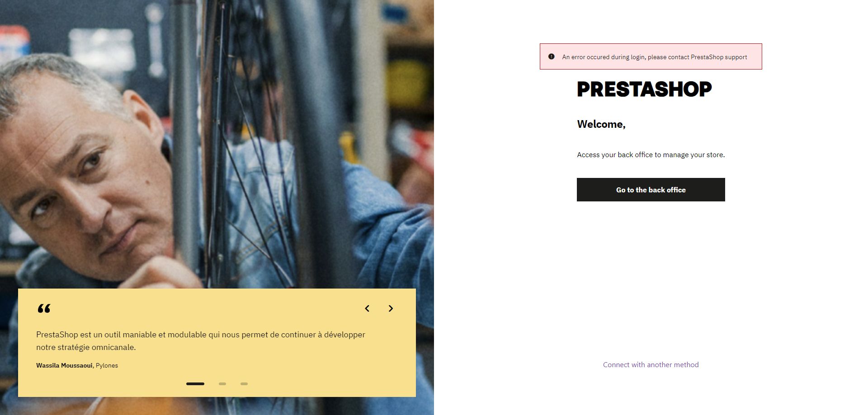Click the PrestaShop logo
868x415 pixels.
click(644, 89)
